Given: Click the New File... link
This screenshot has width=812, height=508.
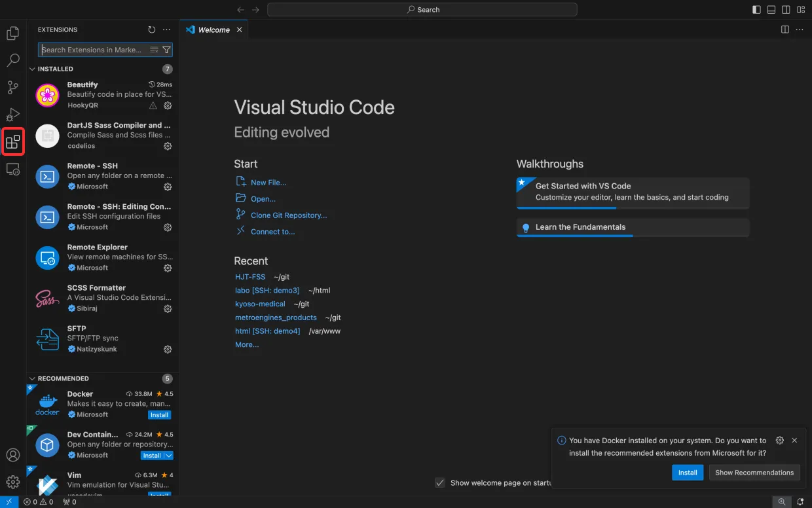Looking at the screenshot, I should pyautogui.click(x=268, y=183).
